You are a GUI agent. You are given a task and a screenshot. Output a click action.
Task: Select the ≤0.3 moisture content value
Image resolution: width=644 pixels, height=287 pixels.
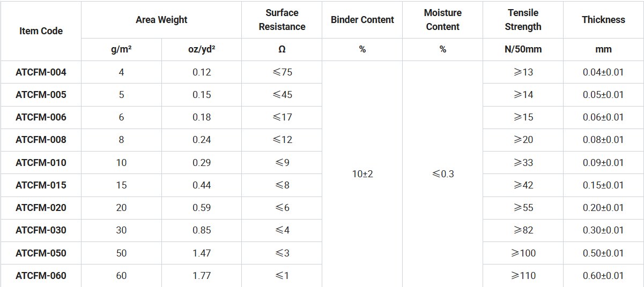tap(442, 174)
